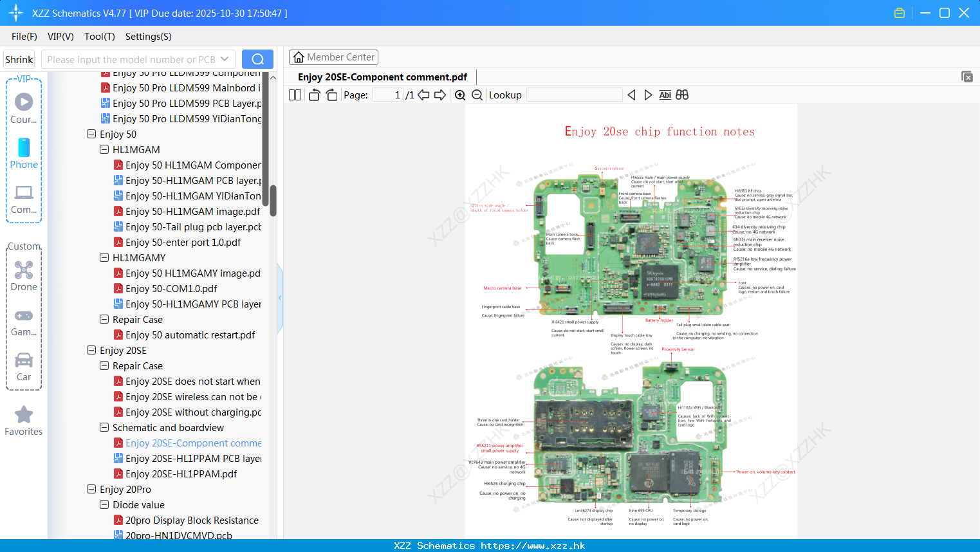Viewport: 980px width, 552px height.
Task: Collapse the Diode value folder
Action: pyautogui.click(x=104, y=504)
